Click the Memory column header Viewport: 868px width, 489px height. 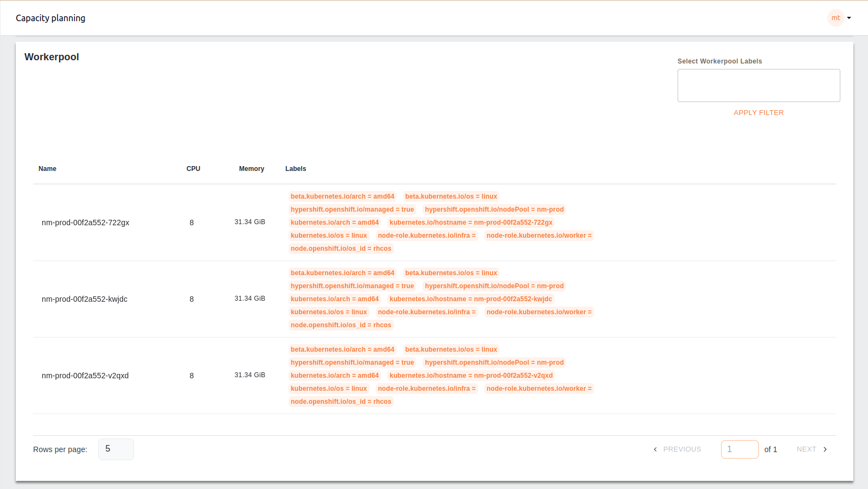click(x=251, y=169)
